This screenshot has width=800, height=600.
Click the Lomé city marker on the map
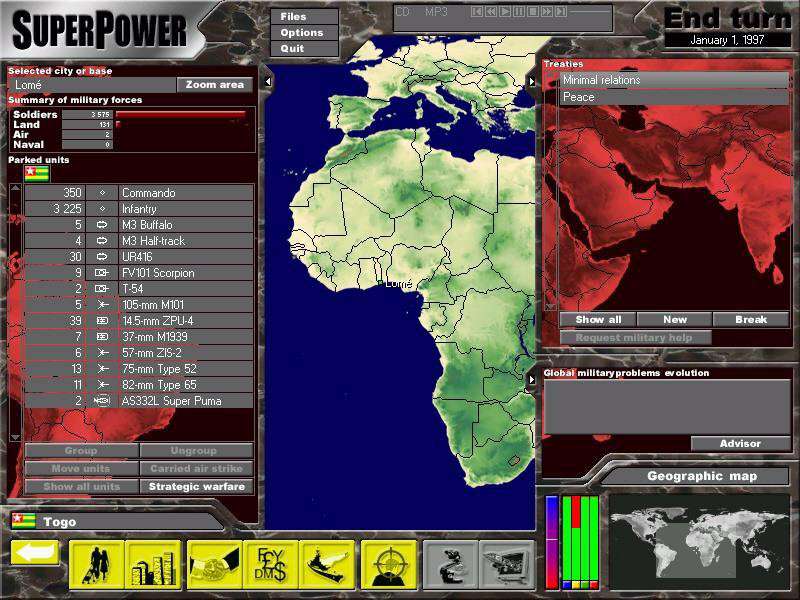(x=380, y=283)
